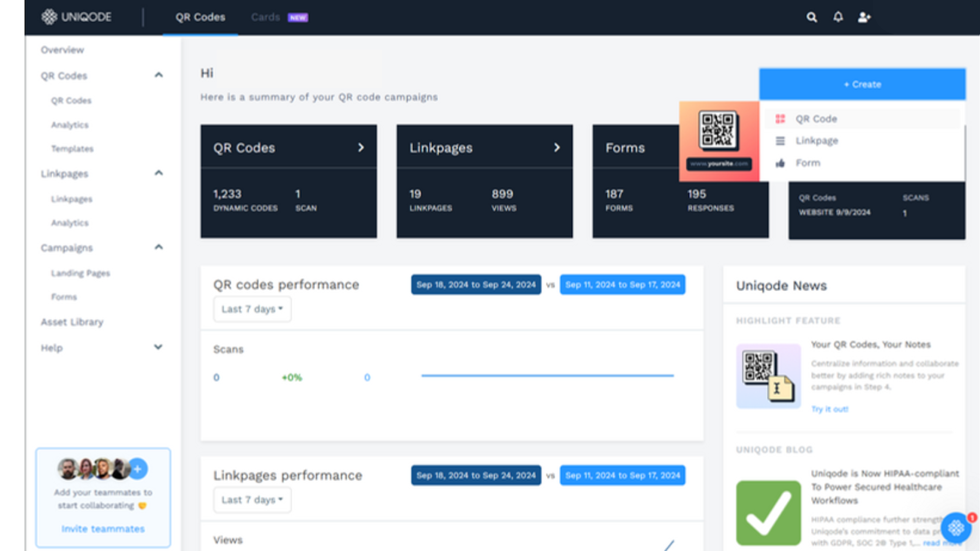Open Asset Library in sidebar
The image size is (980, 551).
coord(72,322)
